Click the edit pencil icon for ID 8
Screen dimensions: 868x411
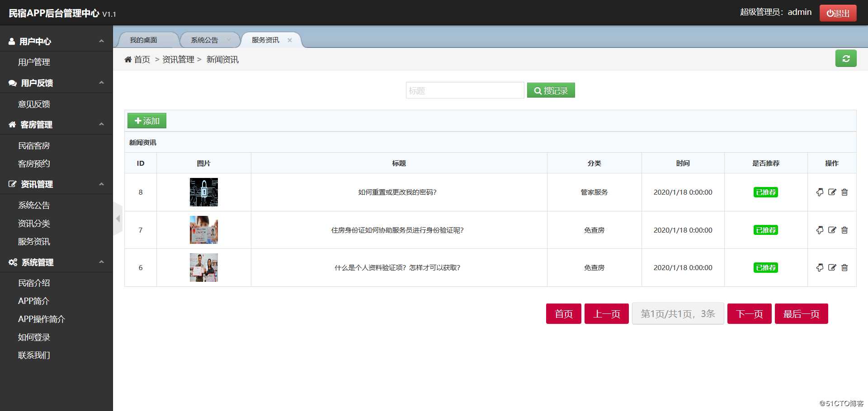pyautogui.click(x=832, y=192)
